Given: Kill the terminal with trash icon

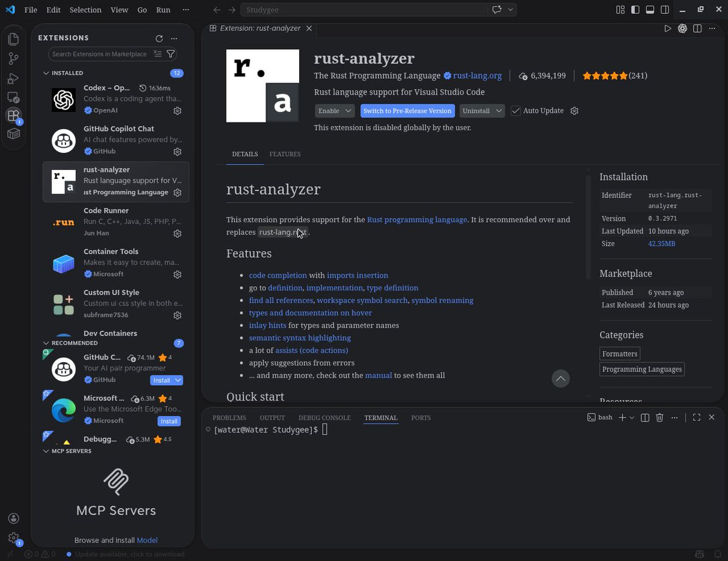Looking at the screenshot, I should [659, 417].
